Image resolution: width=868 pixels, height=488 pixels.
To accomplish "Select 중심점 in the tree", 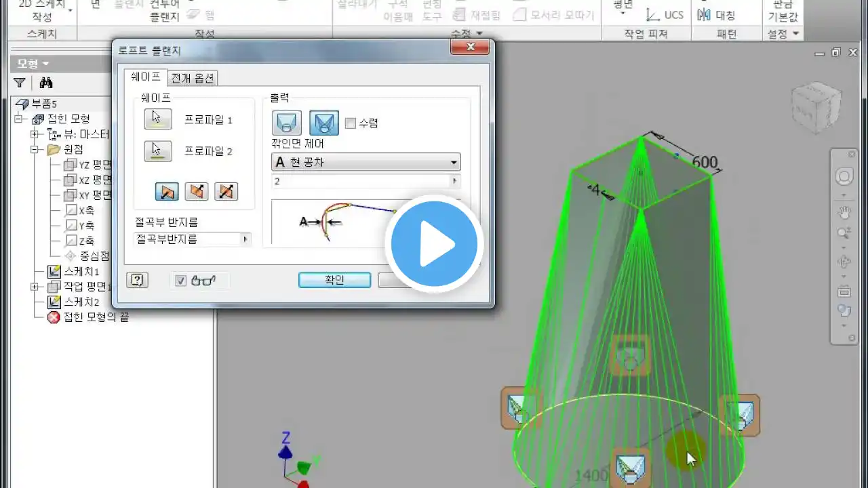I will [87, 256].
